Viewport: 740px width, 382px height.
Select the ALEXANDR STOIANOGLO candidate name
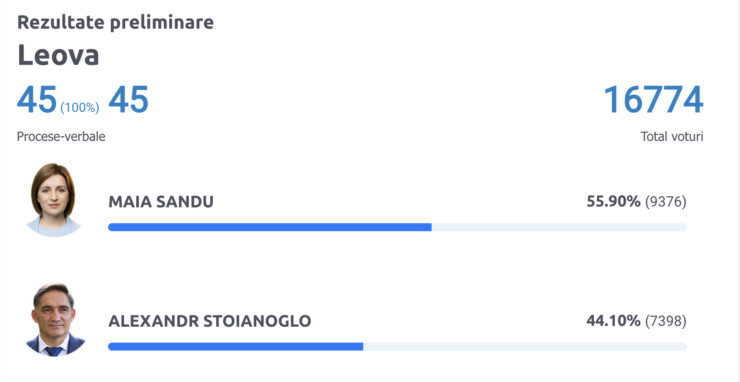pos(210,321)
